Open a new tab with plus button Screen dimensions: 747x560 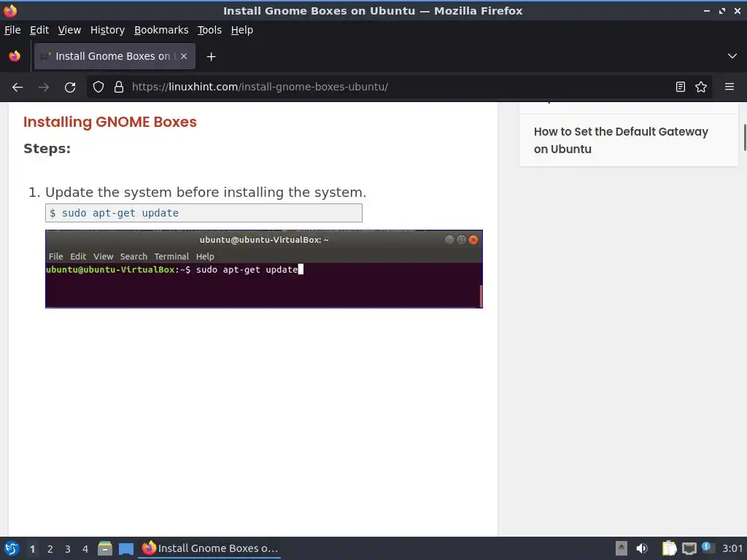[211, 57]
